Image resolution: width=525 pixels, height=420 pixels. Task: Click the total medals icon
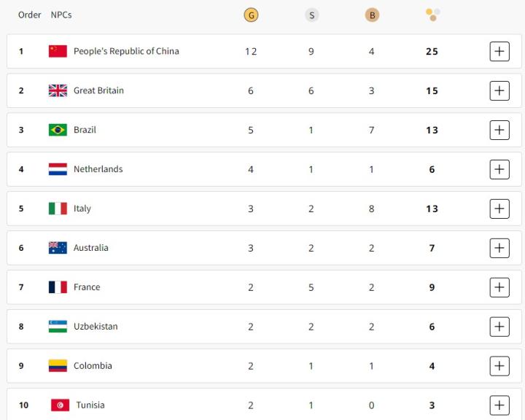432,15
